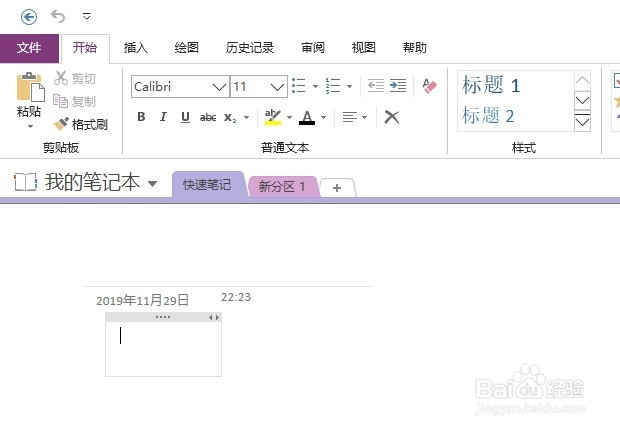
Task: Switch to the 开始 ribbon tab
Action: [x=85, y=48]
